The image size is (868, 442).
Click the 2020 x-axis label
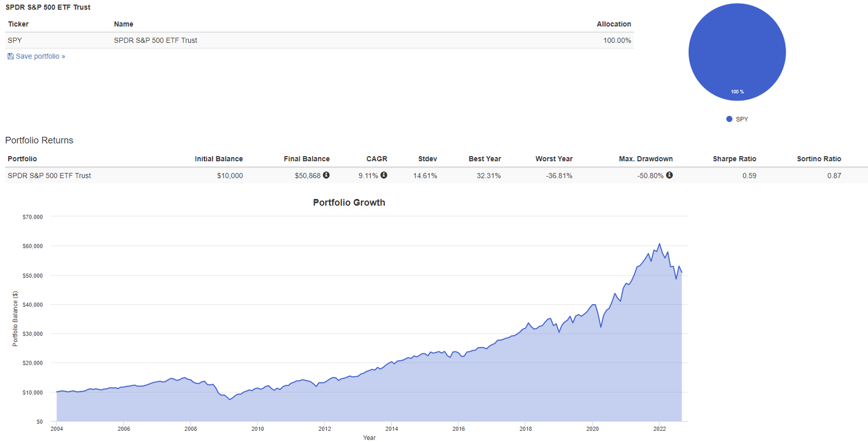593,429
